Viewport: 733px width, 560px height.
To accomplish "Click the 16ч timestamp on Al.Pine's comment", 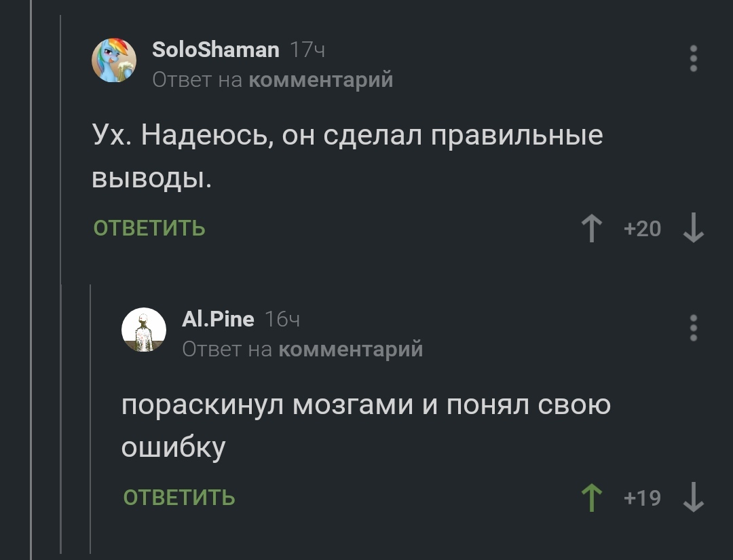I will point(282,319).
